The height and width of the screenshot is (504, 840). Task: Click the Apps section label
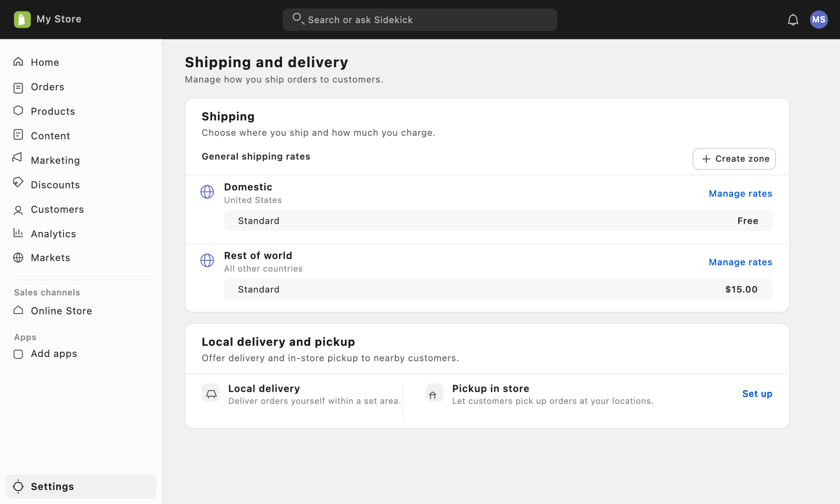click(25, 337)
